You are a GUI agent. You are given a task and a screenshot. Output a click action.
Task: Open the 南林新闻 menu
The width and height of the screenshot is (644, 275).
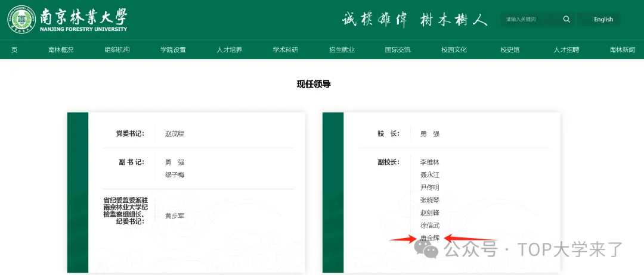click(622, 50)
